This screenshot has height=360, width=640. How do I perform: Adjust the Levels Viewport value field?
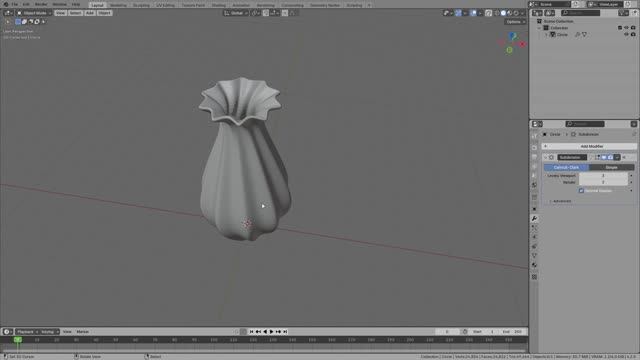(603, 176)
